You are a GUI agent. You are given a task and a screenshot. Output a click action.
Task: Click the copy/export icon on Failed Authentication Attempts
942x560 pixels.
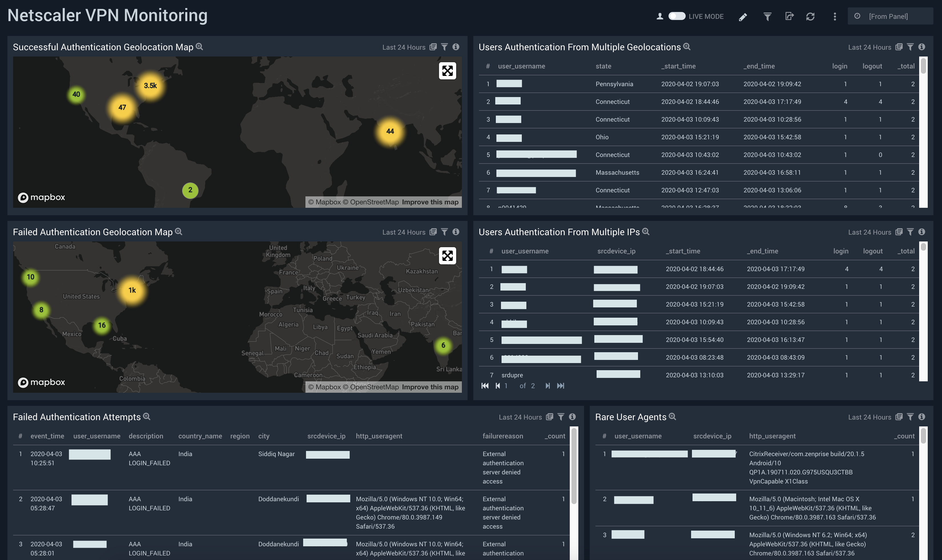tap(548, 417)
